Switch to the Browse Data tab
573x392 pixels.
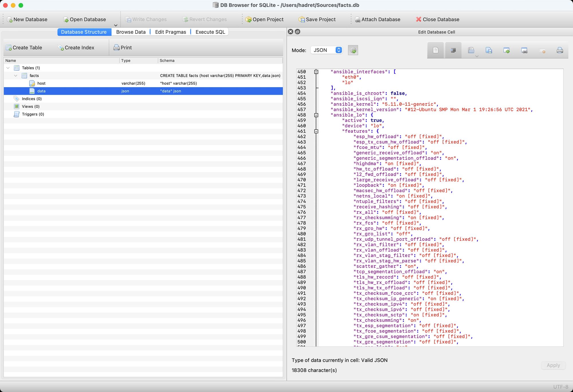pos(131,32)
